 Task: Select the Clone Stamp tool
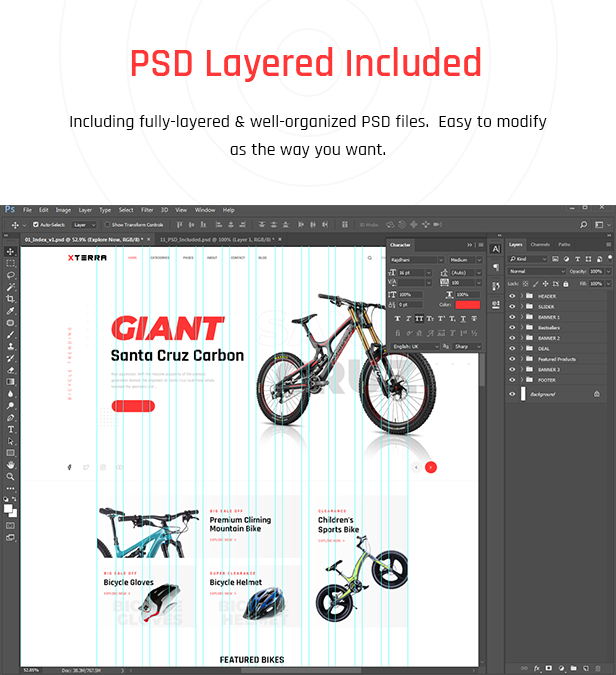point(10,347)
